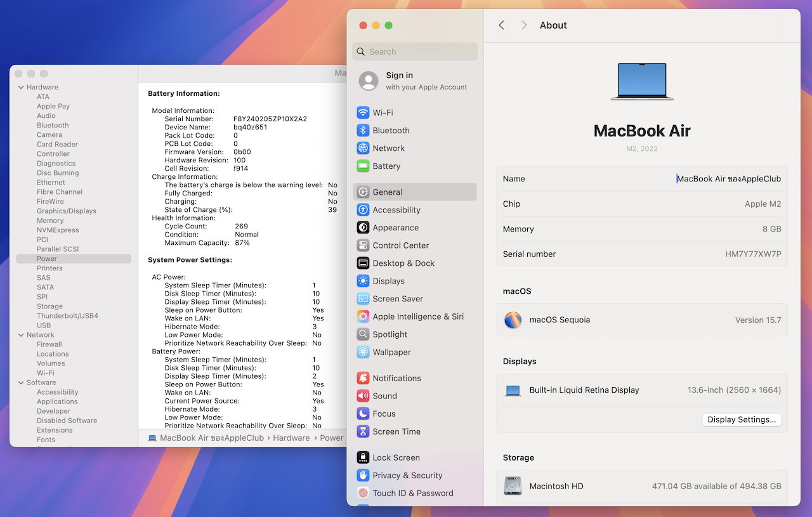The image size is (812, 517).
Task: Click the 471.04 GB available storage text
Action: click(x=717, y=487)
